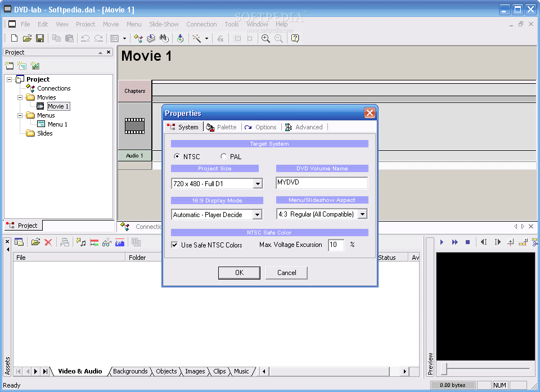Click the open folder icon in Assets toolbar
The width and height of the screenshot is (540, 392).
pos(35,242)
